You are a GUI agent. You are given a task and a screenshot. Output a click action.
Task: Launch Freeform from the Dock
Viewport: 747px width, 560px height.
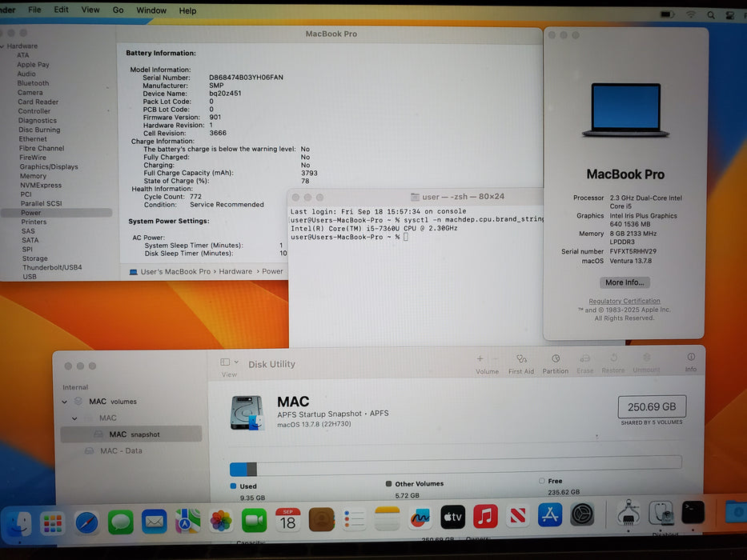tap(420, 518)
